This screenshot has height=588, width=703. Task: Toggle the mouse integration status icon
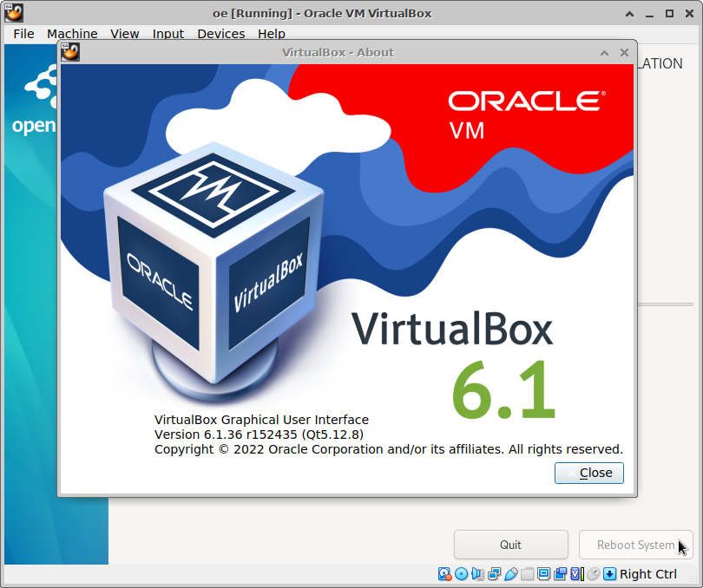click(594, 574)
